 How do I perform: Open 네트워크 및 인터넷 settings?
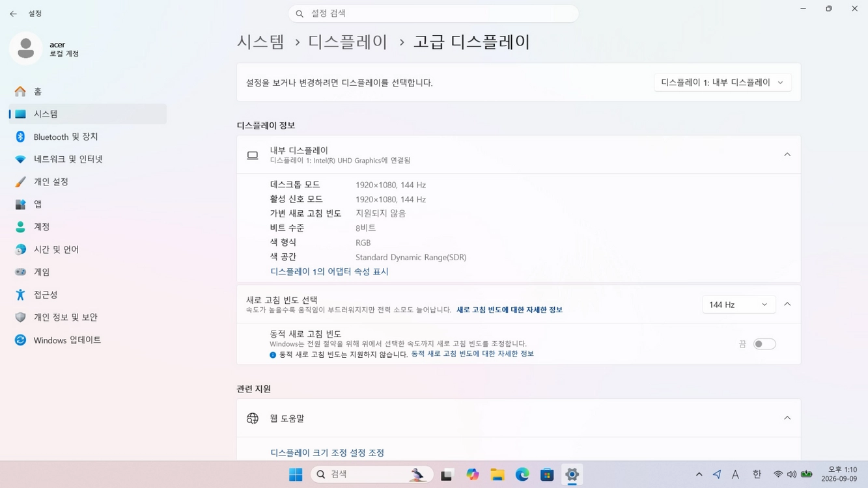[x=88, y=159]
